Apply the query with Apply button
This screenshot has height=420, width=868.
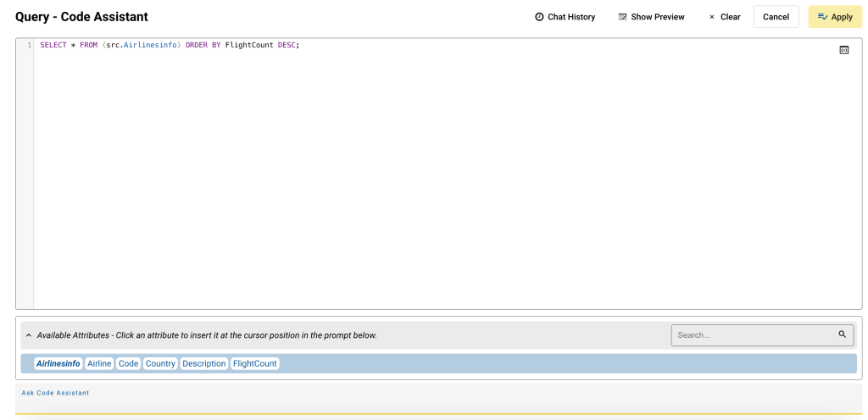[835, 17]
